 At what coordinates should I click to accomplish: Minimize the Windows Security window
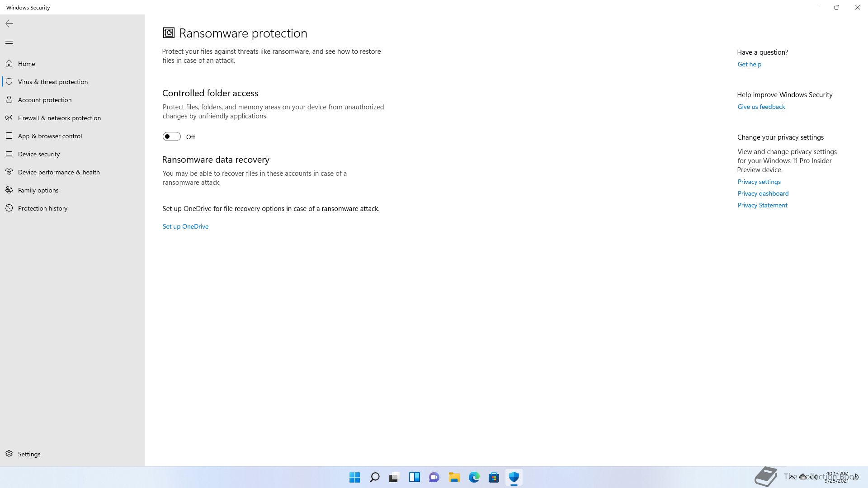(x=816, y=7)
